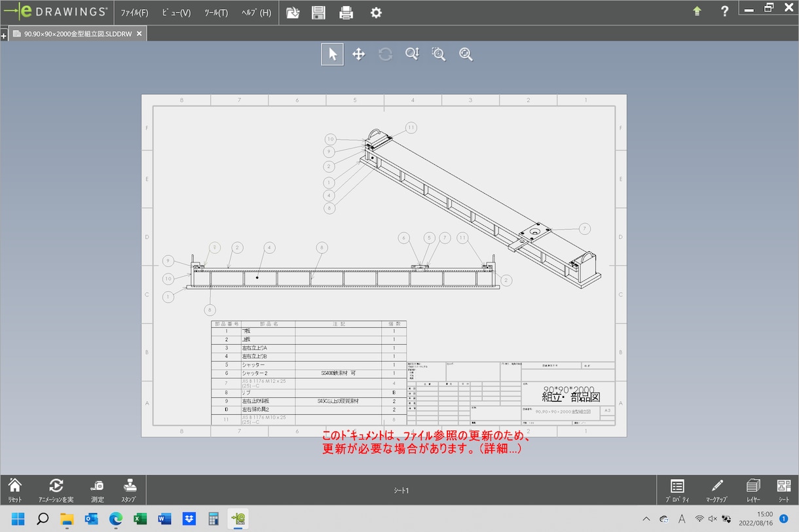799x532 pixels.
Task: Click the speaker volume tray icon
Action: [713, 519]
